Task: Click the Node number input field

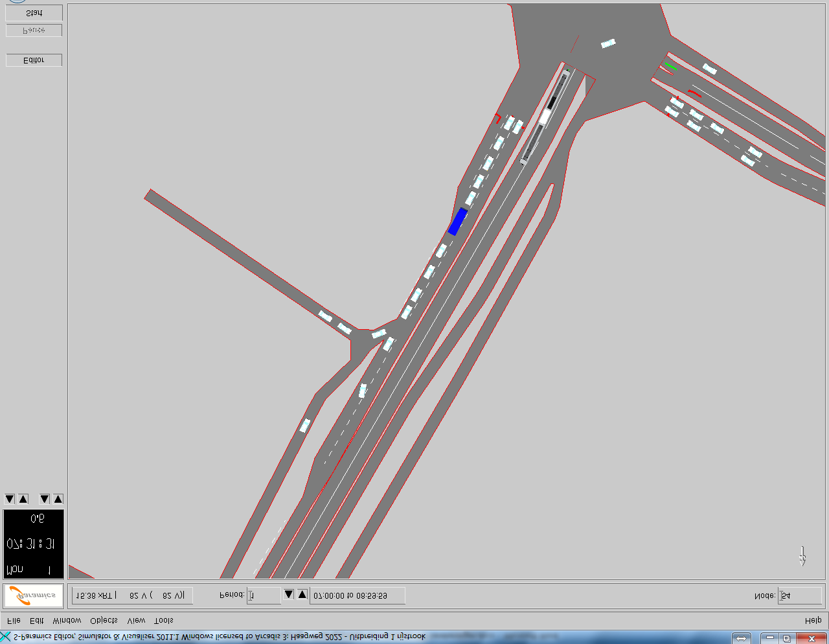Action: click(x=799, y=596)
